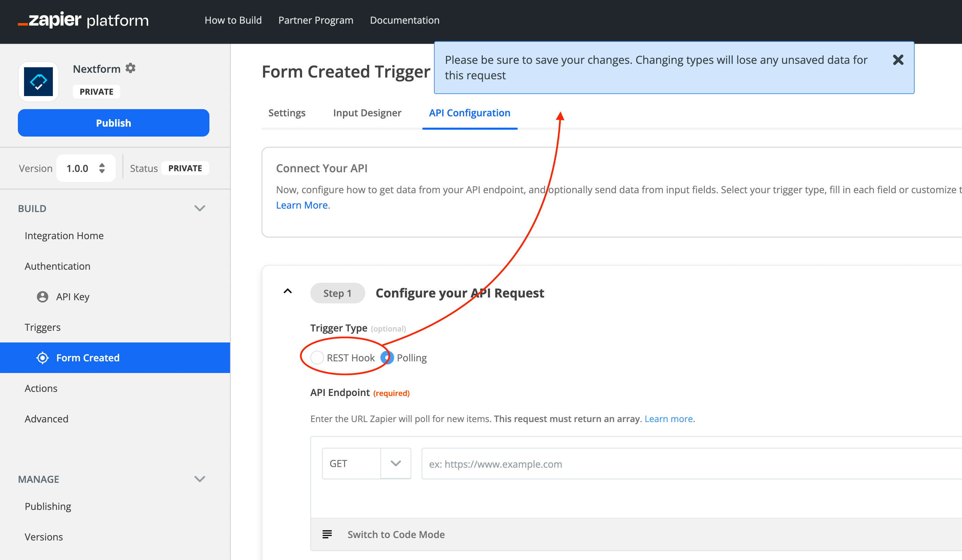Follow Learn More link in Connect Your API
This screenshot has width=962, height=560.
coord(301,205)
